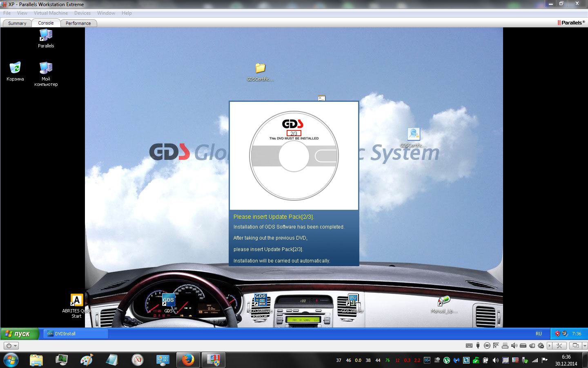
Task: Click the XP 7:36 tray clock
Action: [577, 334]
